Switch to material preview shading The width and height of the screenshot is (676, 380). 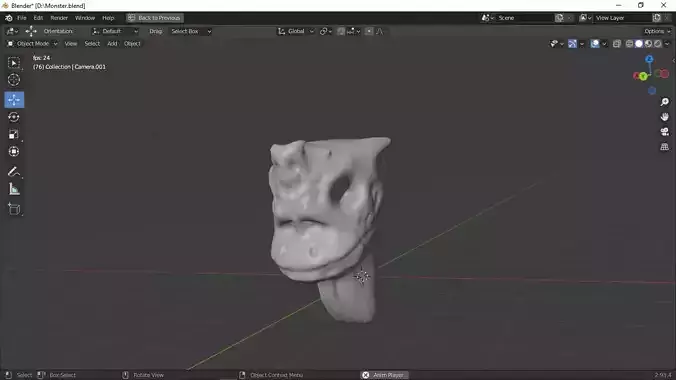pyautogui.click(x=648, y=44)
